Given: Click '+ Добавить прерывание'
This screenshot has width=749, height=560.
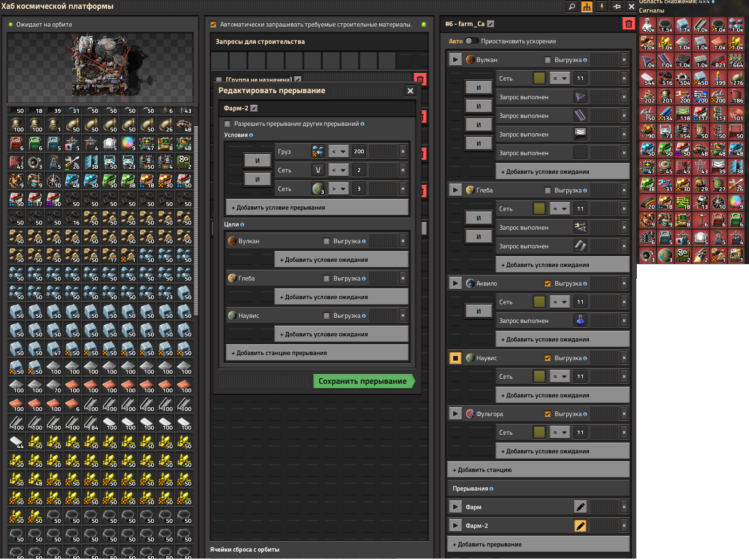Looking at the screenshot, I should point(538,544).
